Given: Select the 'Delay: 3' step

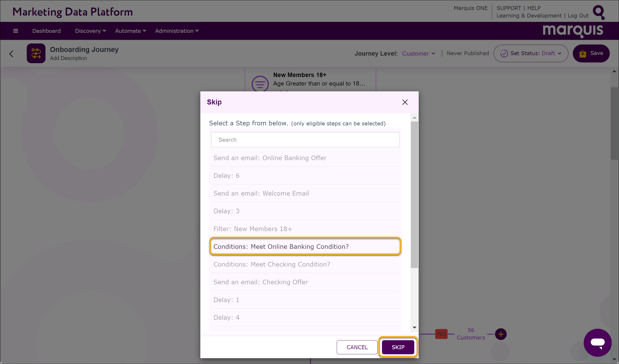Looking at the screenshot, I should pyautogui.click(x=305, y=211).
